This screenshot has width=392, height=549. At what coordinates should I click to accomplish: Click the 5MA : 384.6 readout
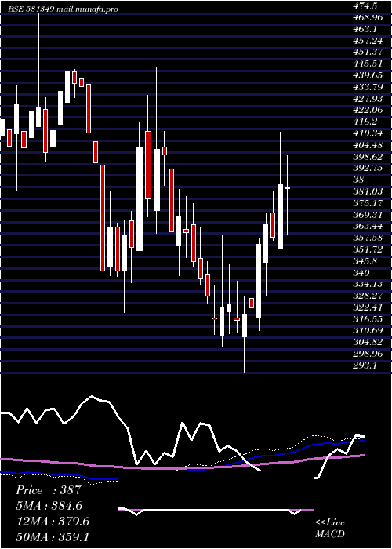click(50, 505)
